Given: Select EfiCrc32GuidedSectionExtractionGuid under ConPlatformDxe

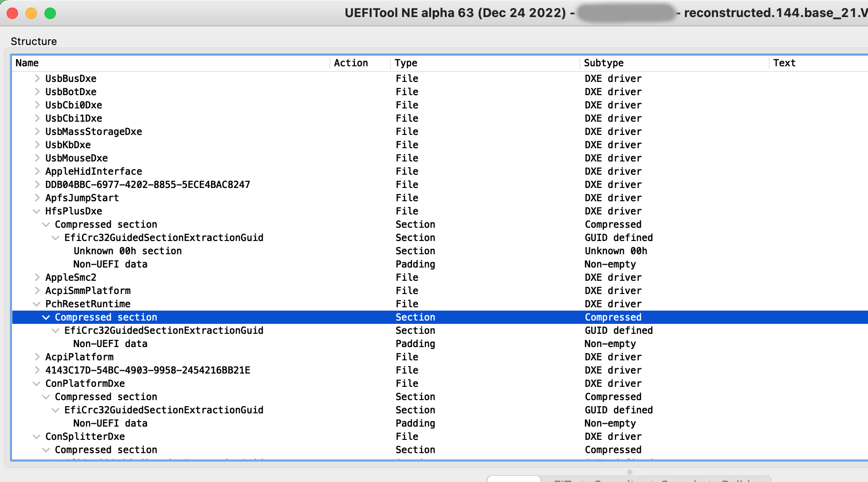Looking at the screenshot, I should point(164,410).
